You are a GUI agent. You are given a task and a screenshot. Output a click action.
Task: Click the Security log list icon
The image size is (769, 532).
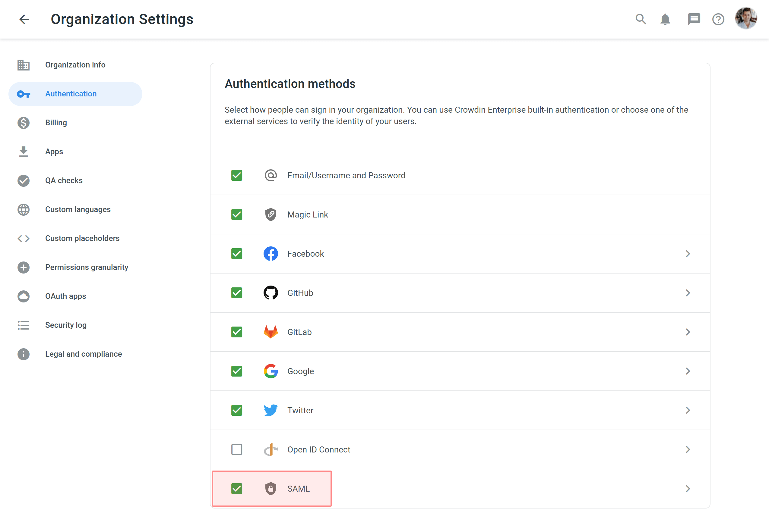click(x=24, y=325)
